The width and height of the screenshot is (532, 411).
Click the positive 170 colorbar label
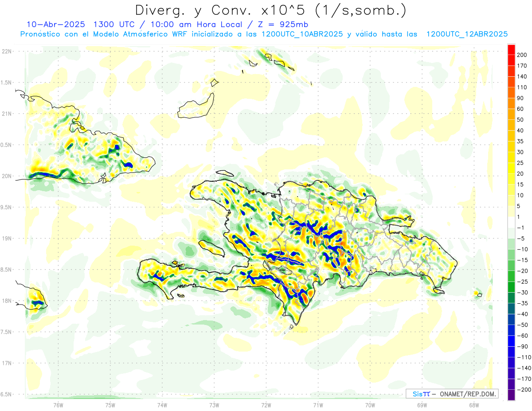click(x=522, y=66)
